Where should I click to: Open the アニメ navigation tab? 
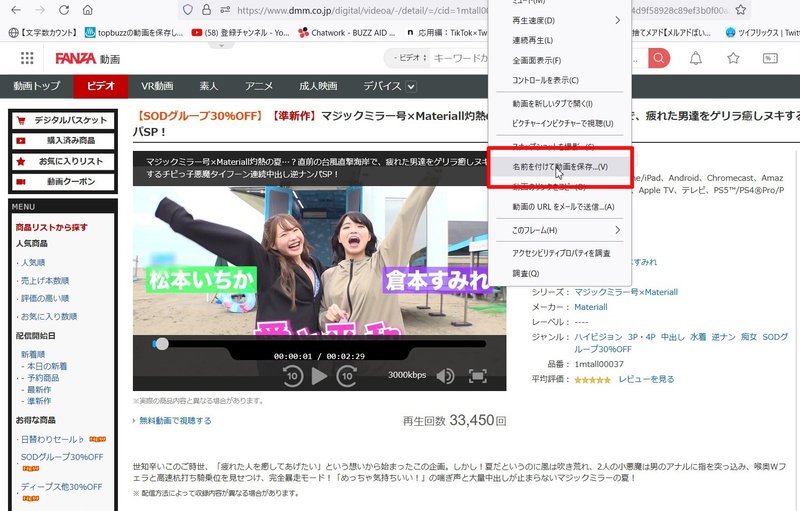pyautogui.click(x=259, y=86)
